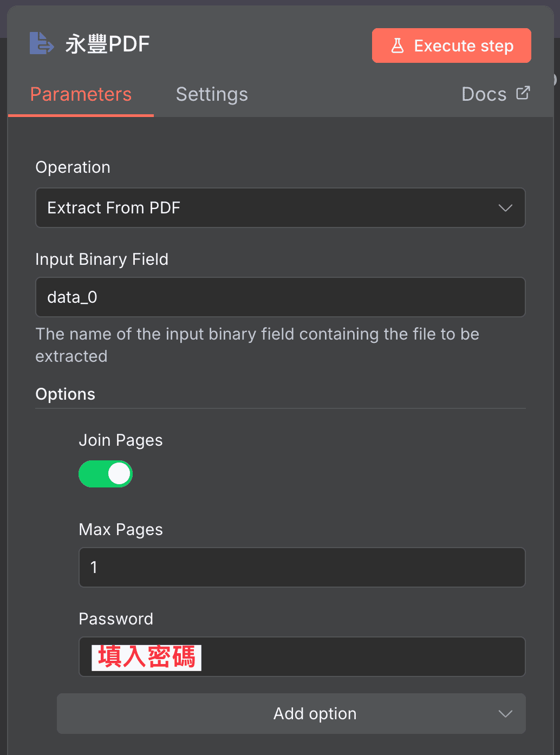Viewport: 560px width, 755px height.
Task: Click the Join Pages label text
Action: tap(121, 440)
